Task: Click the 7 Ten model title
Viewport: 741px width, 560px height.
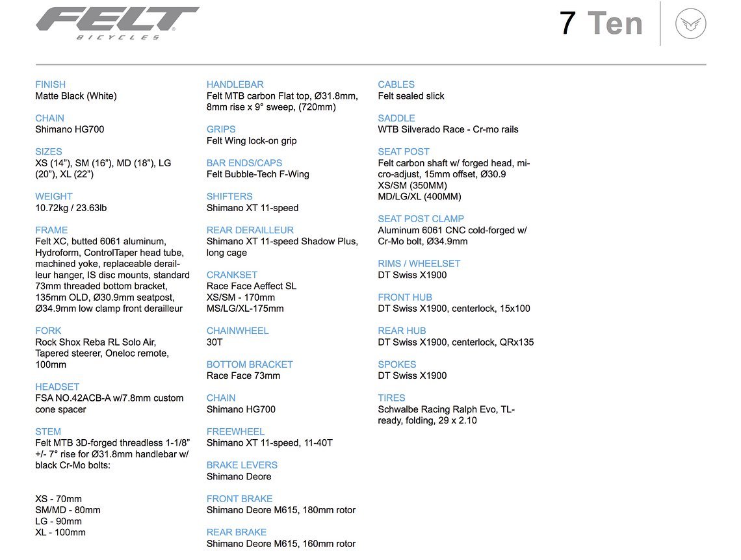Action: (601, 23)
